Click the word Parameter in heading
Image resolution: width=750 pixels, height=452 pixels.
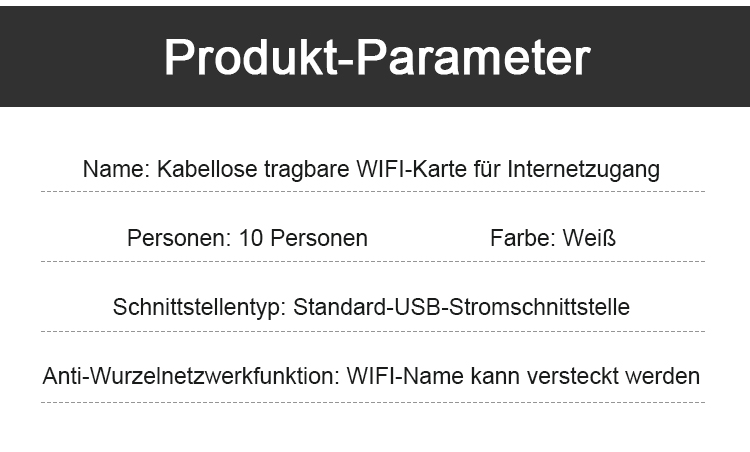point(474,57)
